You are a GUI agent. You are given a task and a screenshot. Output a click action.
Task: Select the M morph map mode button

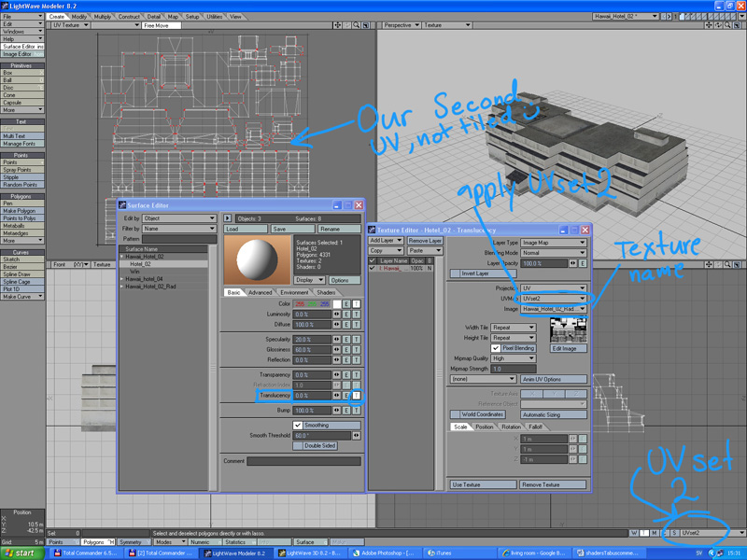click(x=655, y=533)
